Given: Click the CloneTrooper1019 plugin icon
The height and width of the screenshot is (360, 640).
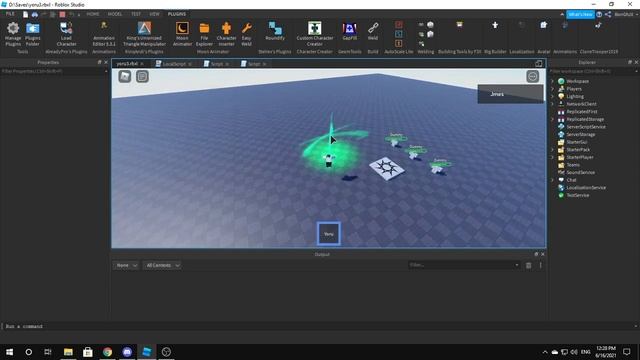Looking at the screenshot, I should coord(598,25).
